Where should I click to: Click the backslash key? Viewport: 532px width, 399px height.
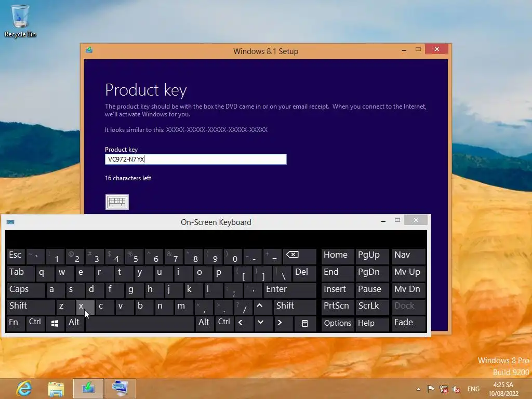click(x=282, y=273)
